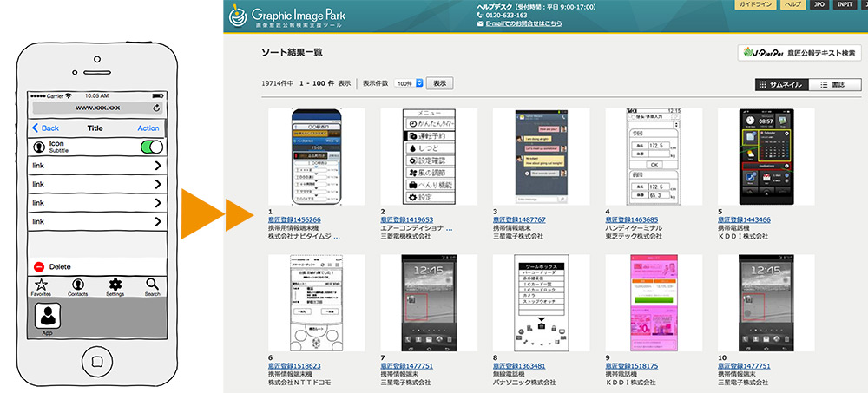Screen dimensions: 868x393
Task: Open Favorites star tab
Action: (x=41, y=286)
